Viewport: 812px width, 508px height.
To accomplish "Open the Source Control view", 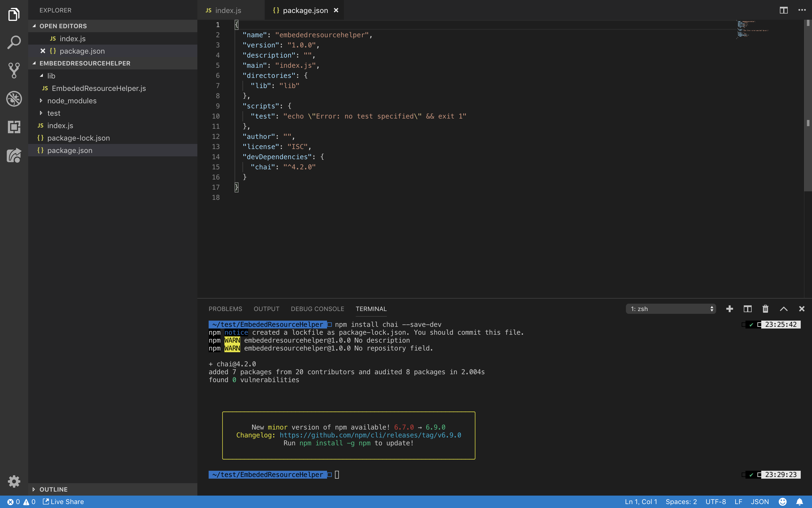I will (x=14, y=71).
